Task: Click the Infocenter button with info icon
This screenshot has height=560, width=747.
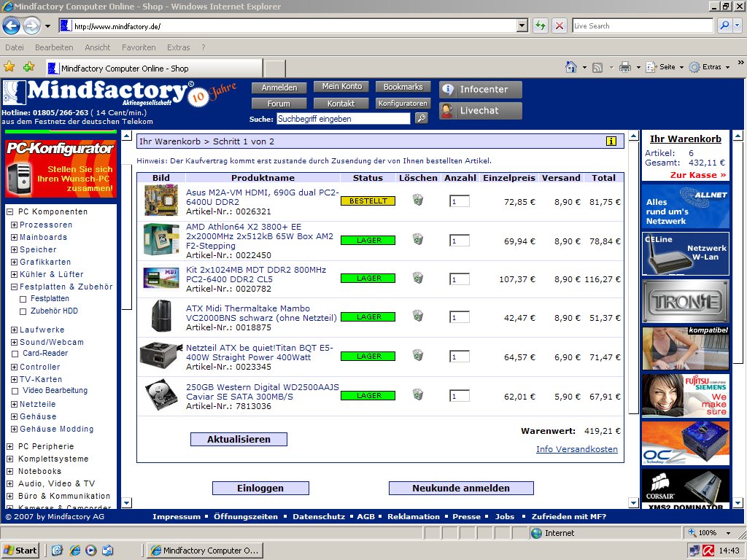Action: [480, 90]
